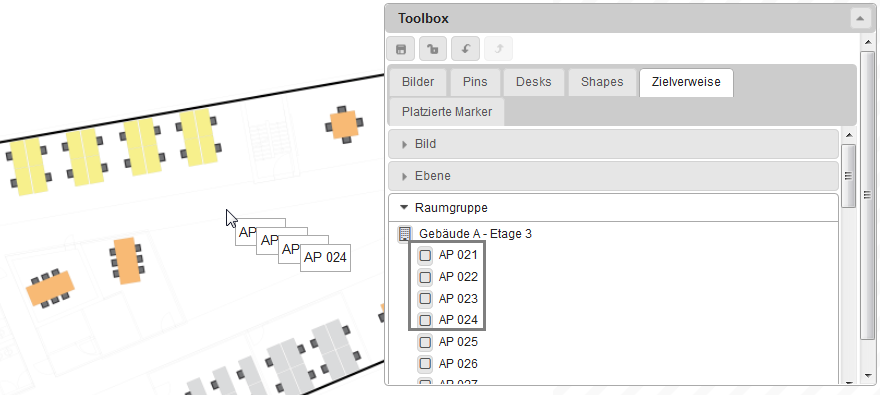Check the AP 023 checkbox
Viewport: 880px width, 395px height.
pos(425,298)
